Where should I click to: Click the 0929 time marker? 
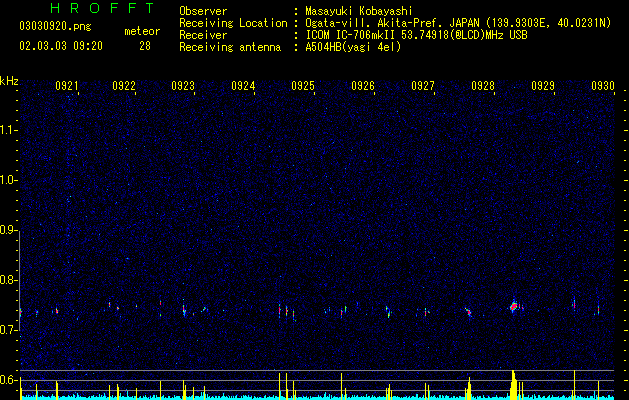click(543, 86)
